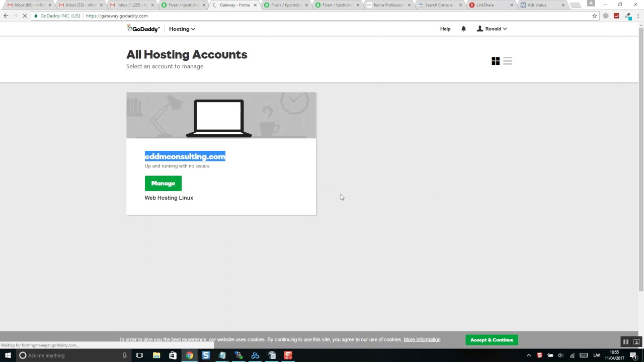Screen dimensions: 644x362
Task: Open the volume control in system tray
Action: coord(561,355)
